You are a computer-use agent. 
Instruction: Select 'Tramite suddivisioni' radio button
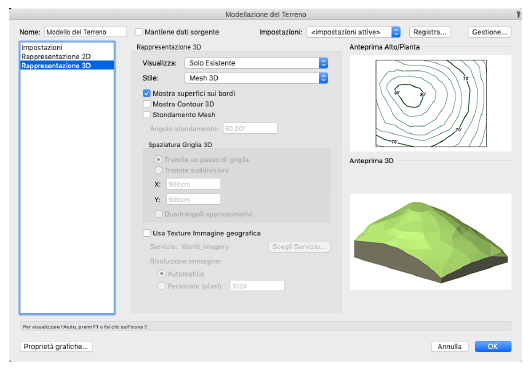[x=158, y=170]
